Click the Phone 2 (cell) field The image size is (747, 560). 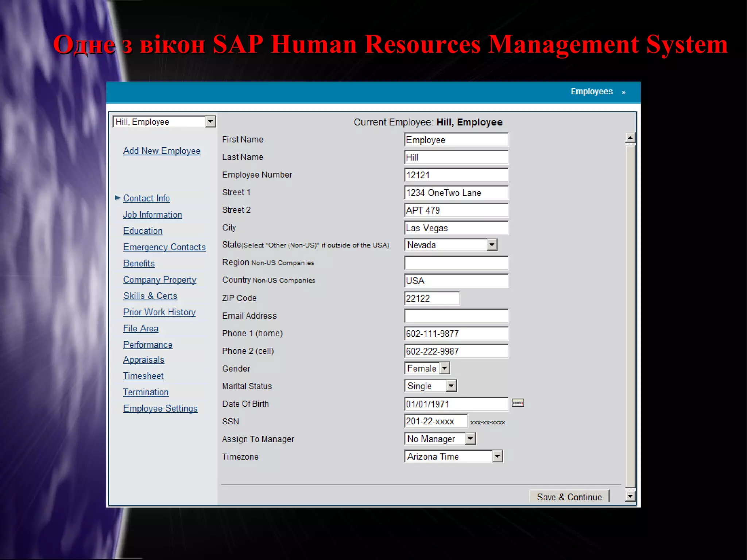tap(456, 351)
